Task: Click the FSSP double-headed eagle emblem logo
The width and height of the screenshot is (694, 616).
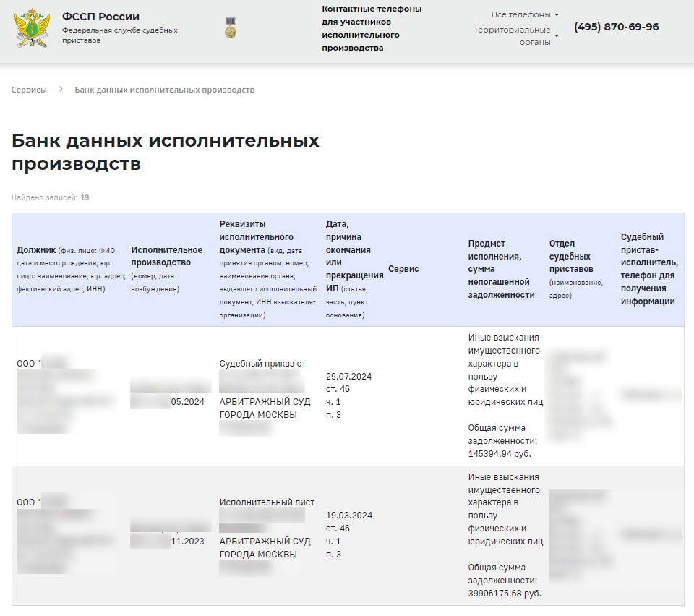Action: click(32, 28)
